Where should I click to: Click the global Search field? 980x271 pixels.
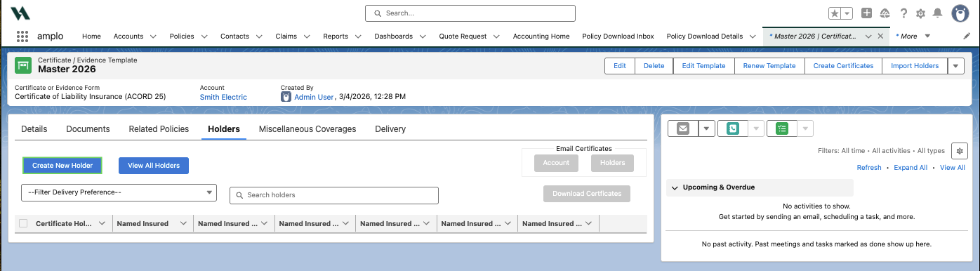[470, 13]
